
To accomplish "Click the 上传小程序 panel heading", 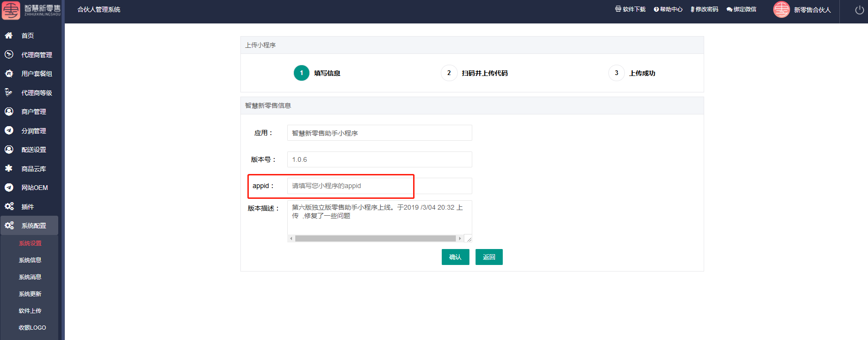I will 261,45.
